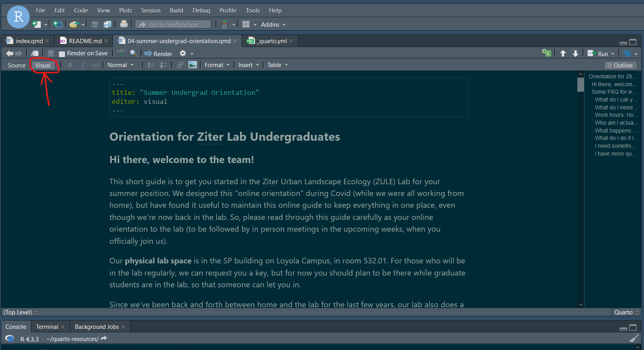Click the insert link icon
Screen dimensions: 644x350
pos(180,65)
